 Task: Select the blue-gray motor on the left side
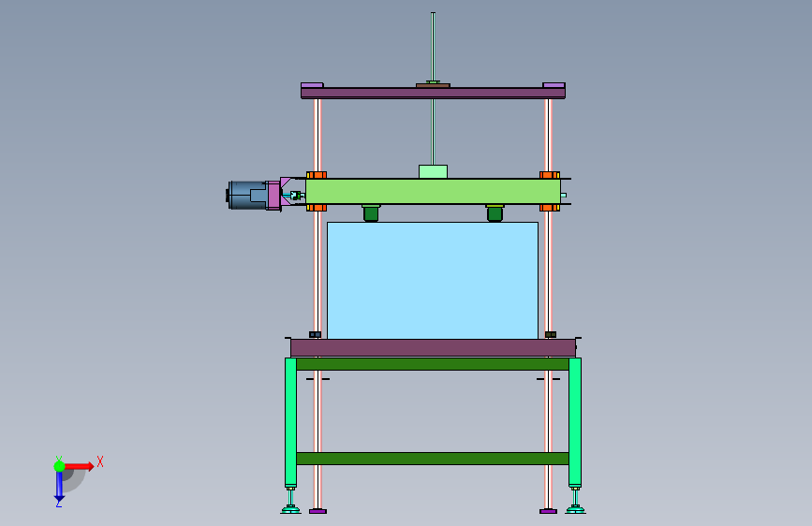(x=246, y=196)
